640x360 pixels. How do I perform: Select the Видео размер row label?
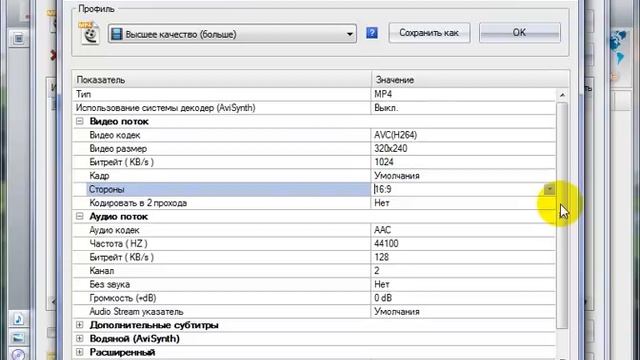[x=118, y=148]
